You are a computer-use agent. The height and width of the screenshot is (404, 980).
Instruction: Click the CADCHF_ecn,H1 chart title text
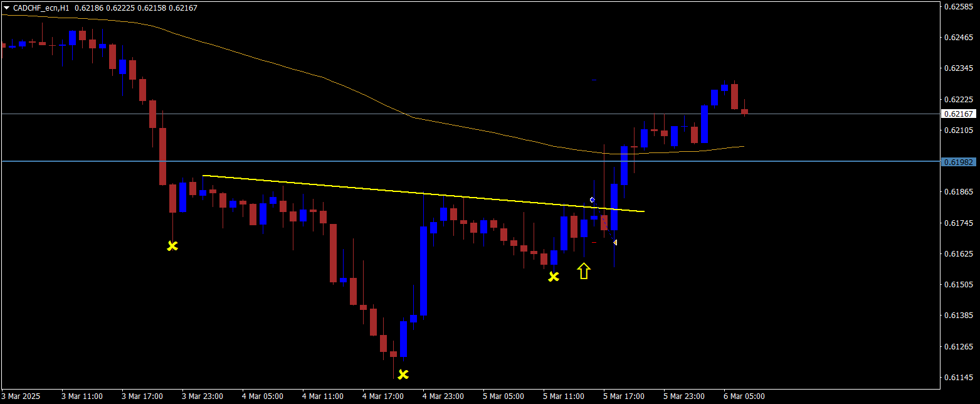41,8
